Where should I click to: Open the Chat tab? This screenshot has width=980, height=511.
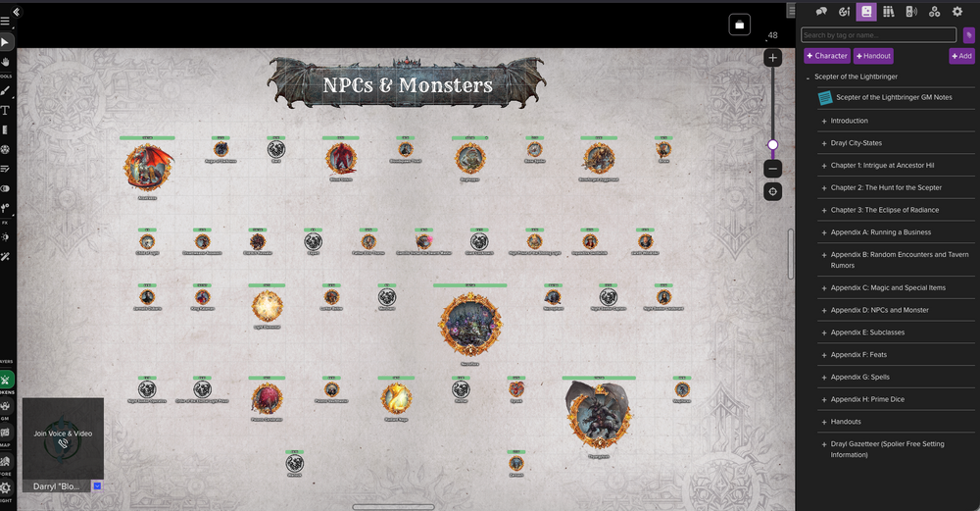[820, 11]
